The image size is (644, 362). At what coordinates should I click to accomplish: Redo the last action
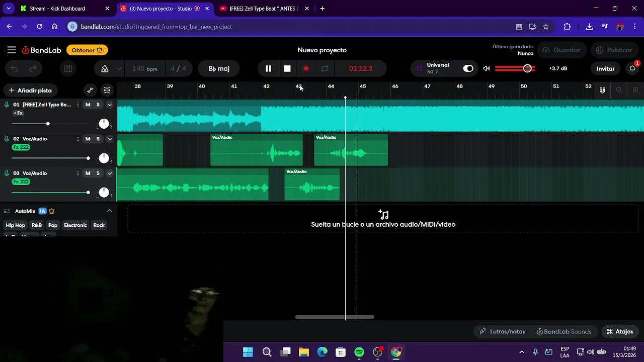(x=33, y=68)
